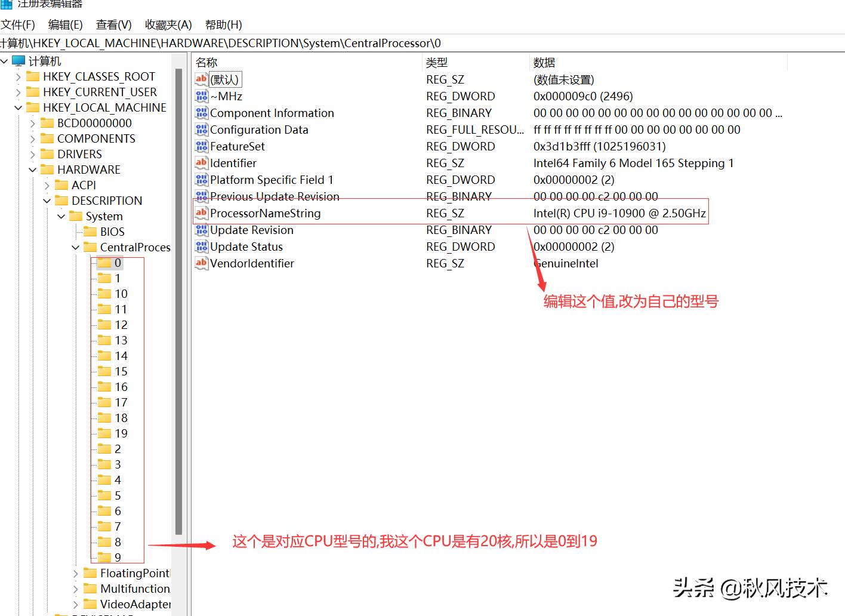845x616 pixels.
Task: Select the DWORD icon next to ~MHz
Action: point(201,96)
